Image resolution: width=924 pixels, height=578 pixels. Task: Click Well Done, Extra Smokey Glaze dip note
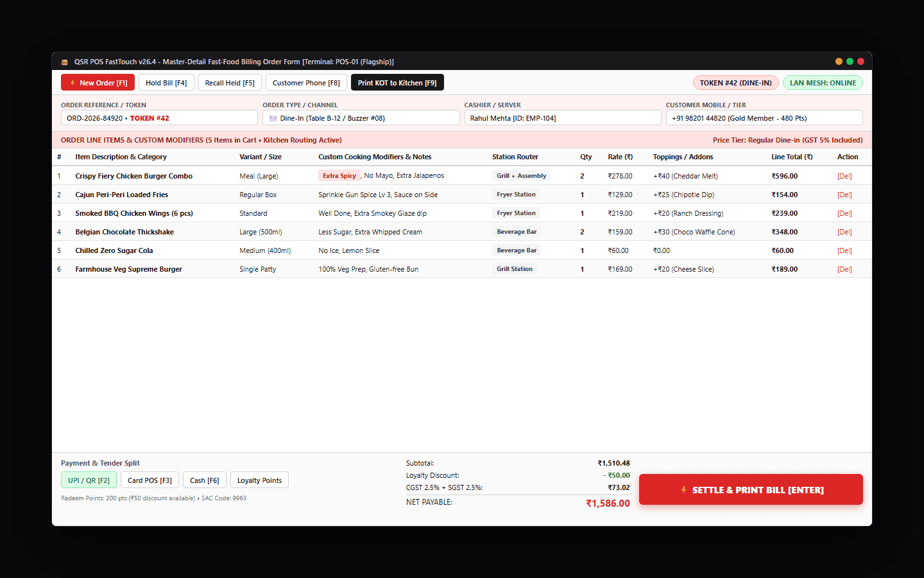coord(372,213)
